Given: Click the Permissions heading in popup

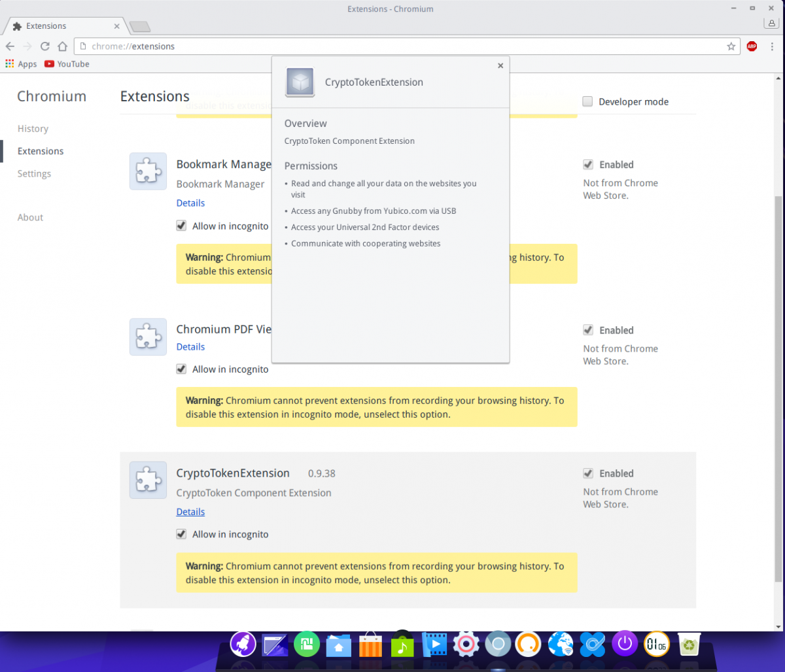Looking at the screenshot, I should (311, 166).
